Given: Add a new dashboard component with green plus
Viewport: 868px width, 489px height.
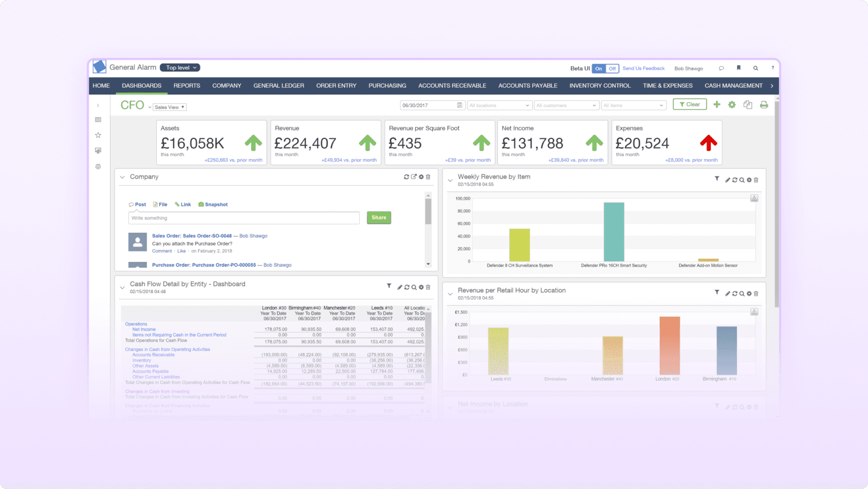Looking at the screenshot, I should (x=717, y=105).
